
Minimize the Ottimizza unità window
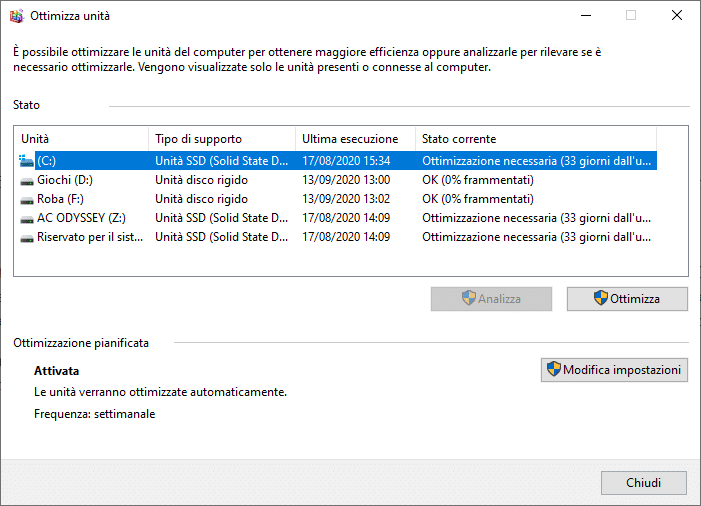[585, 16]
